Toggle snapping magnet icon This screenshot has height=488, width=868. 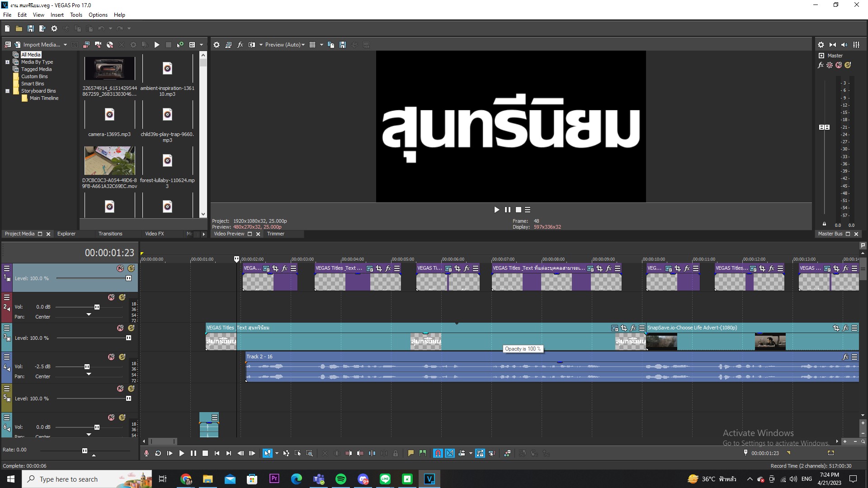pyautogui.click(x=438, y=453)
